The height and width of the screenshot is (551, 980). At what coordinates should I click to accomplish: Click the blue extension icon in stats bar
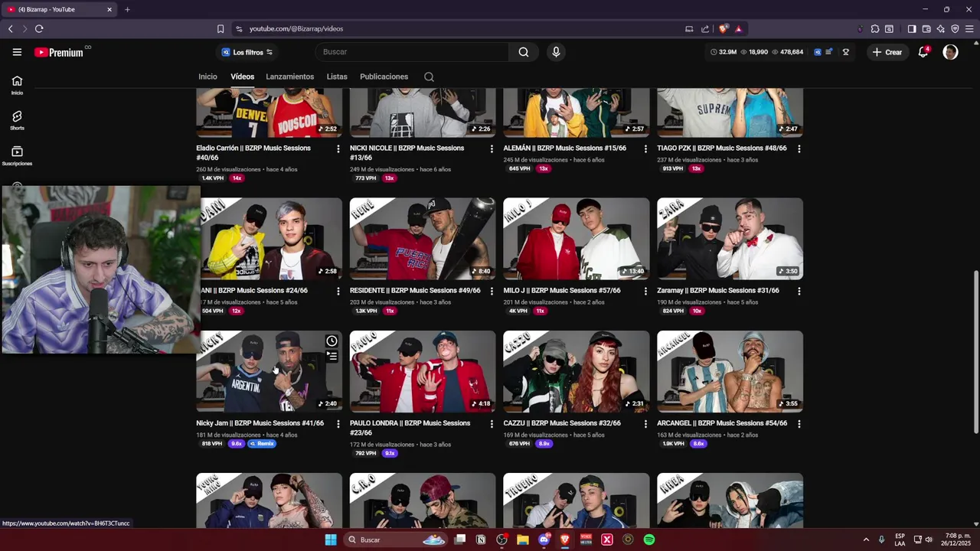pyautogui.click(x=818, y=52)
